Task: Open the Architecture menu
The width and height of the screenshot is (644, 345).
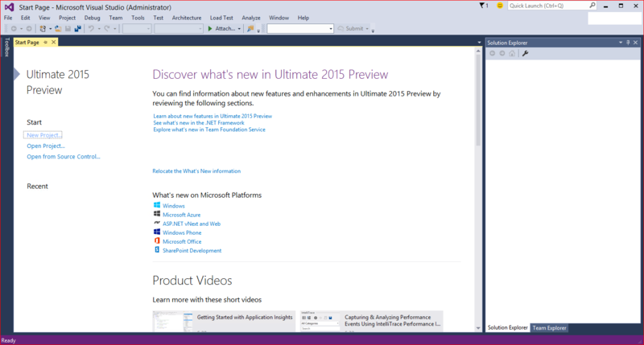Action: pyautogui.click(x=187, y=18)
